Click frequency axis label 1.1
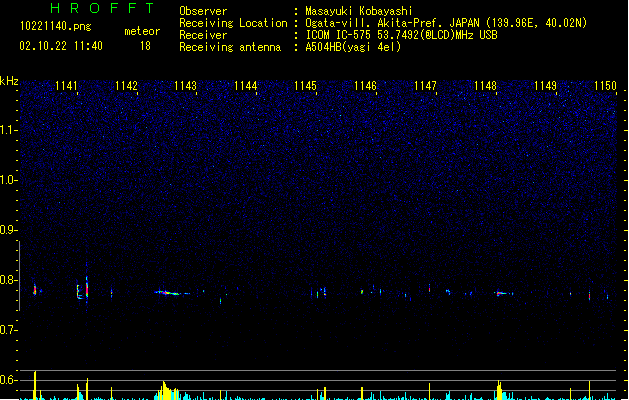 tap(8, 130)
